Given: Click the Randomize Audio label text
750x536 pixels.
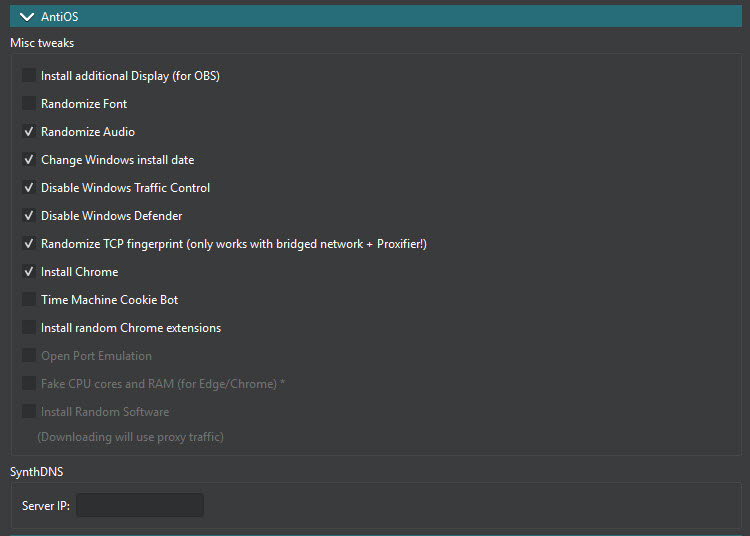Looking at the screenshot, I should [x=88, y=132].
